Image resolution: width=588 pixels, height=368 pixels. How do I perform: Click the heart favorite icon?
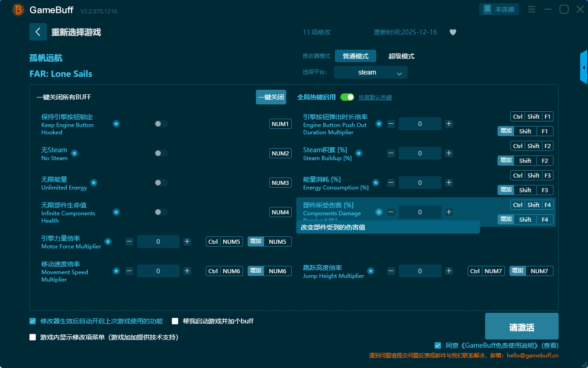pos(452,32)
